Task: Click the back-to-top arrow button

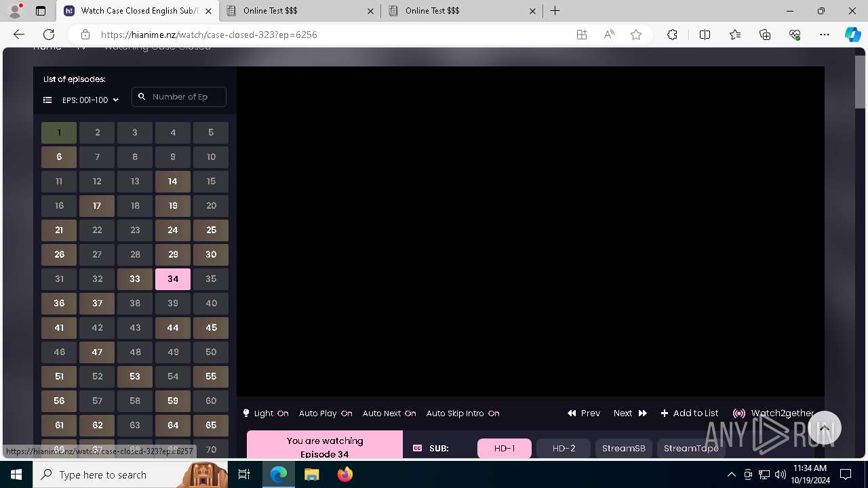Action: pyautogui.click(x=825, y=428)
